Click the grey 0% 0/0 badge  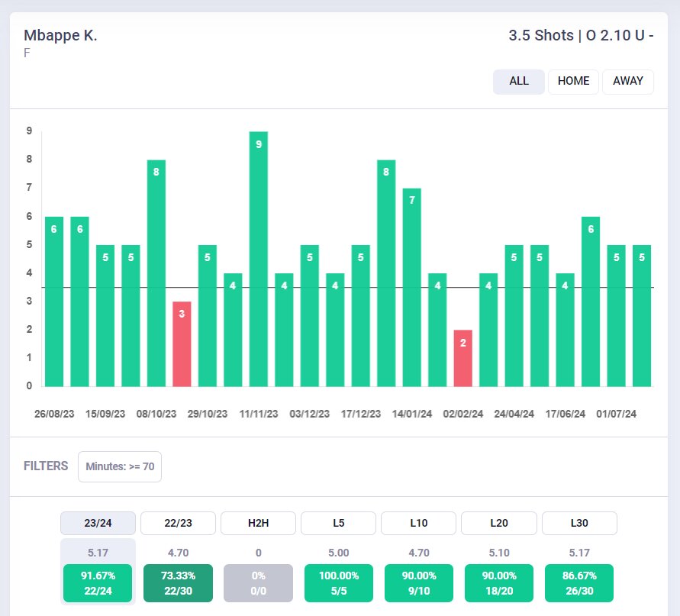tap(258, 583)
